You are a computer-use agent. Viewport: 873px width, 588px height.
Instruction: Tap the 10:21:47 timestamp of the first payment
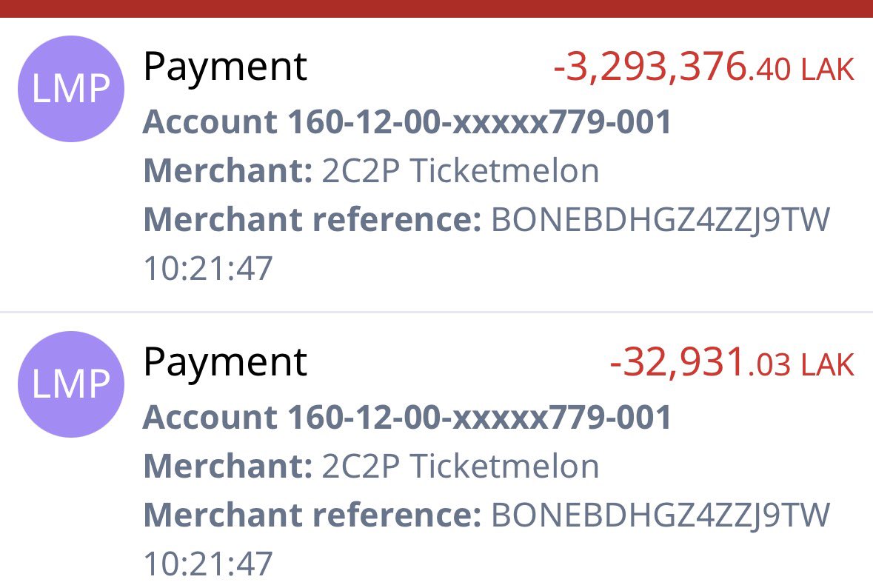tap(208, 268)
